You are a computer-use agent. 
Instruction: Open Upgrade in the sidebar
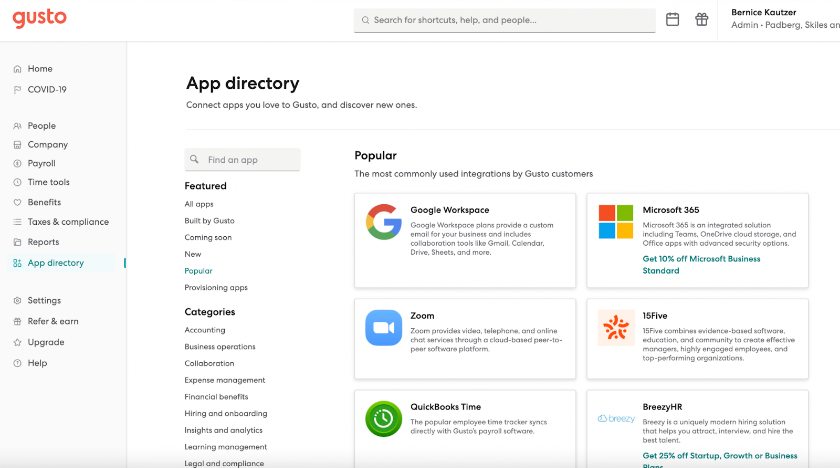(46, 342)
